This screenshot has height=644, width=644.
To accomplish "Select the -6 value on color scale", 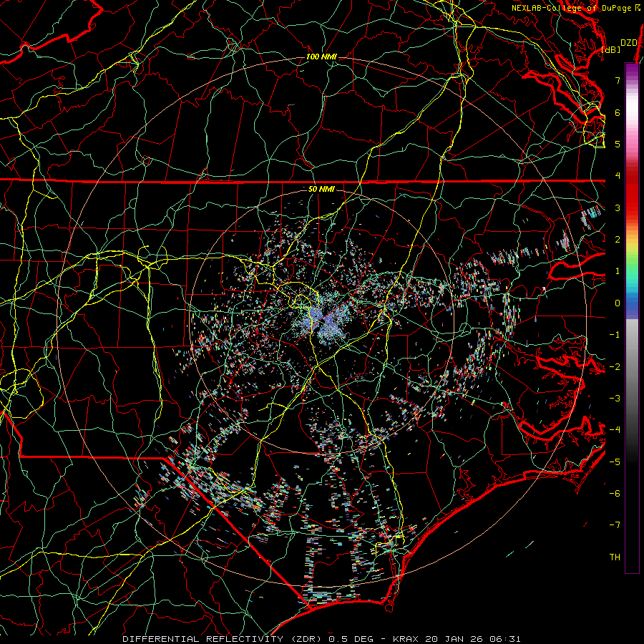I will [615, 493].
